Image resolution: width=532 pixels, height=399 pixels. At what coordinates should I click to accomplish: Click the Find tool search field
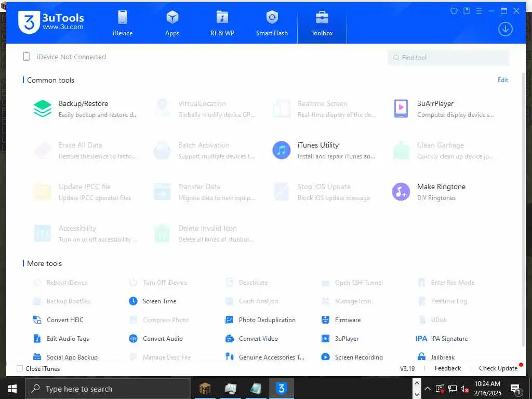(x=448, y=58)
